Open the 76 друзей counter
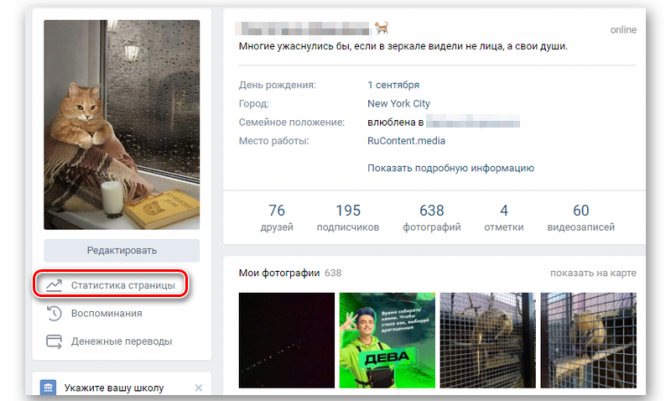Image resolution: width=671 pixels, height=401 pixels. 277,217
